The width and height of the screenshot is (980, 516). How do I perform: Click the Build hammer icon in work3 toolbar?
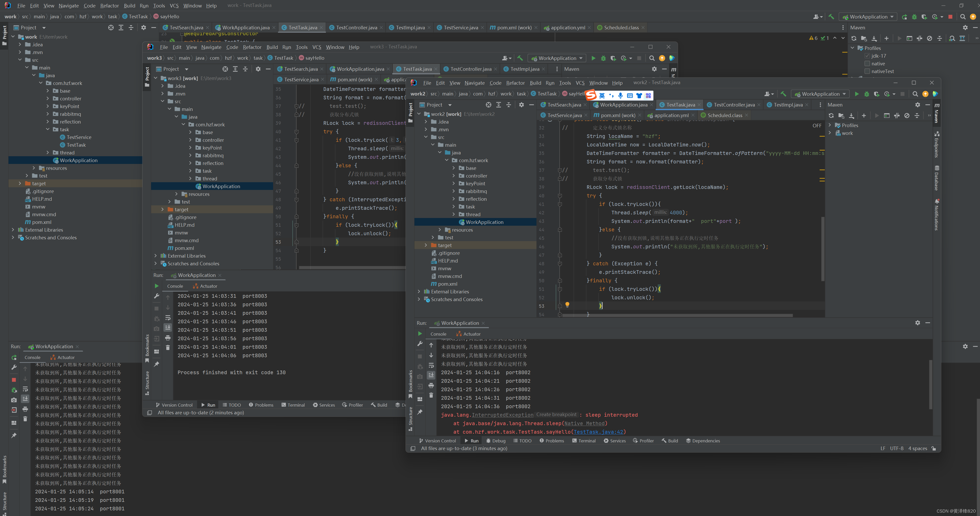click(520, 58)
